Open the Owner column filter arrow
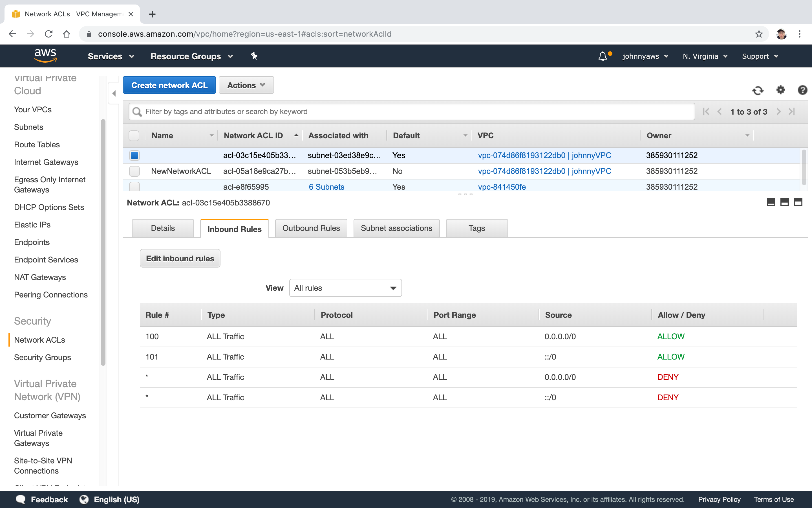812x508 pixels. point(747,136)
